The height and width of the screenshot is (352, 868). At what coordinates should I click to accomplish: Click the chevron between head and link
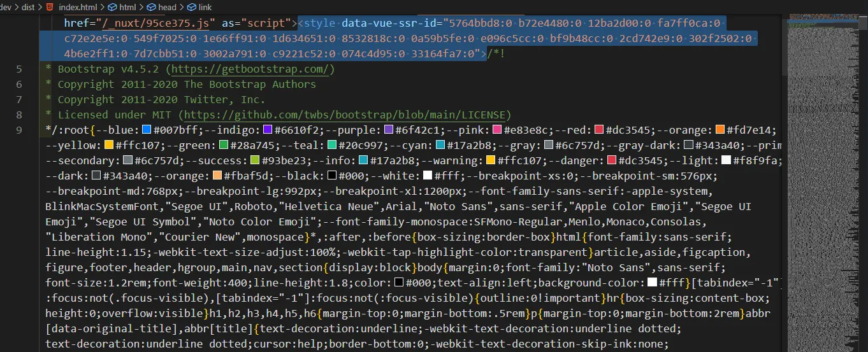182,7
